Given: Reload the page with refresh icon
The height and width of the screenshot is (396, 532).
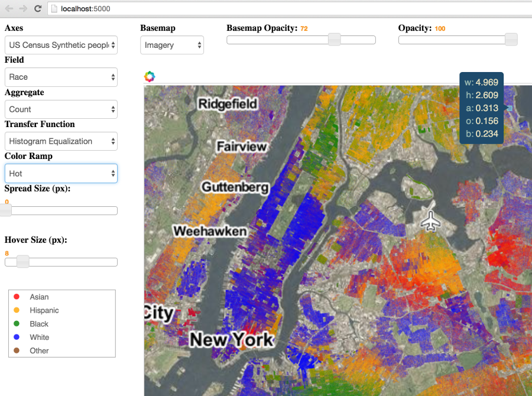Looking at the screenshot, I should click(x=38, y=9).
